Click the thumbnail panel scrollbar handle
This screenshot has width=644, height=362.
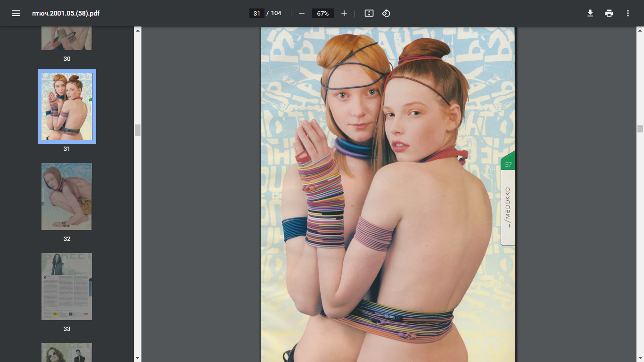(138, 130)
